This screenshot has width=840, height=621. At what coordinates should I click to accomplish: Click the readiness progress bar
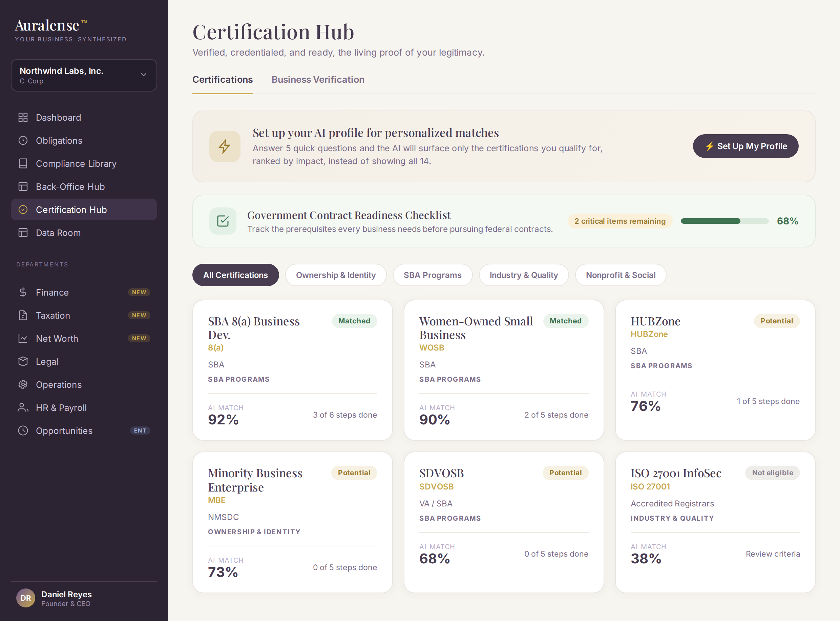[x=724, y=221]
